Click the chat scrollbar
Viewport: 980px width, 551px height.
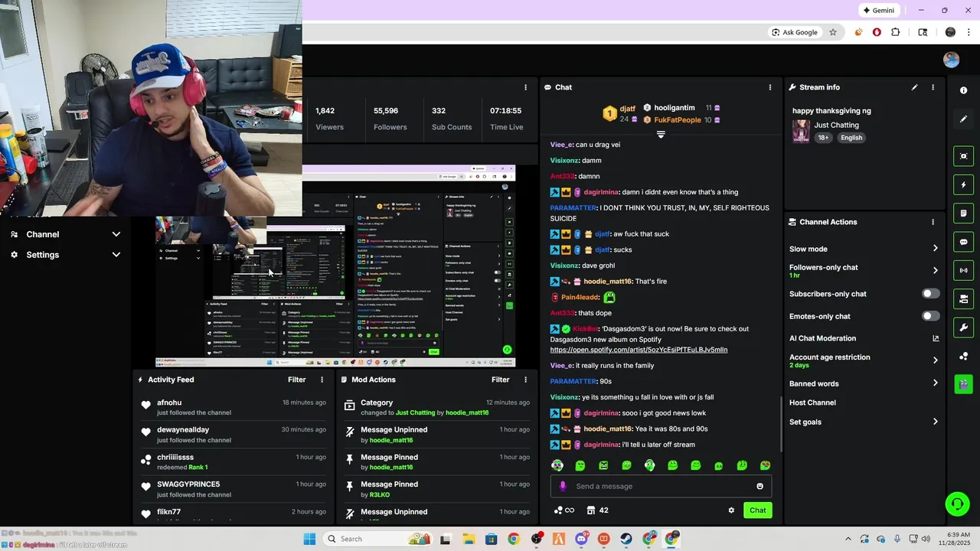[781, 425]
